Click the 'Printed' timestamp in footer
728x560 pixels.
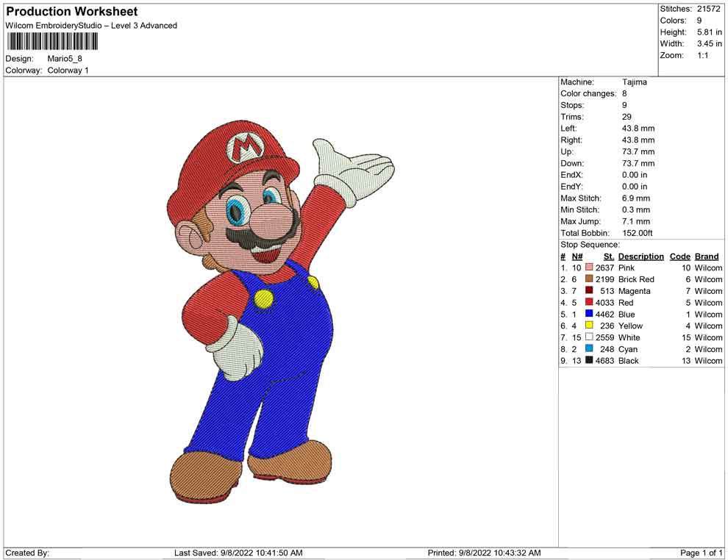click(x=484, y=553)
